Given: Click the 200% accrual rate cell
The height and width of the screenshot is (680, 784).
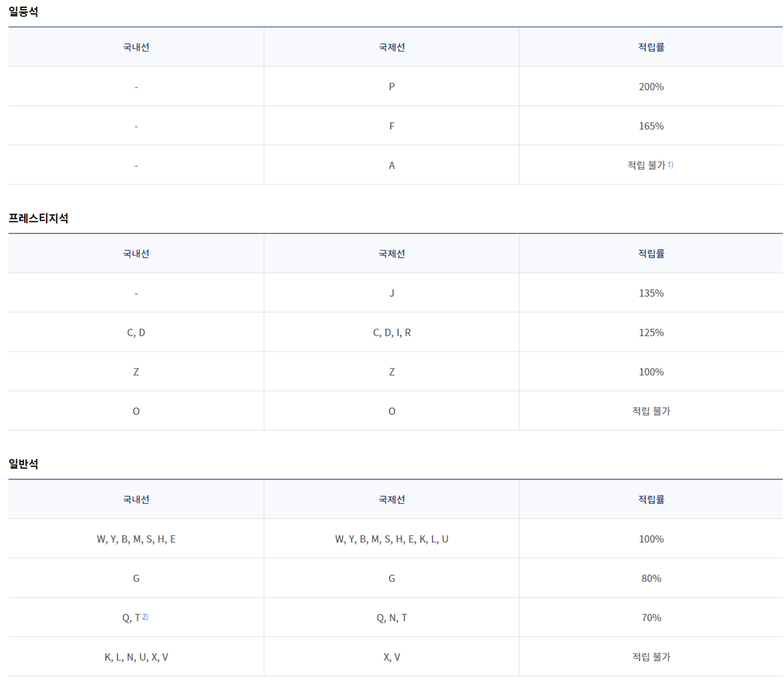Looking at the screenshot, I should (651, 86).
